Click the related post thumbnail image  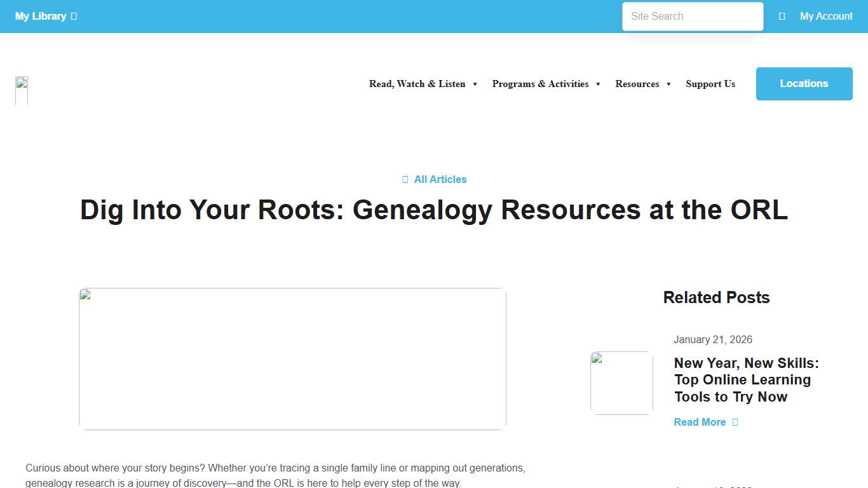pyautogui.click(x=621, y=383)
